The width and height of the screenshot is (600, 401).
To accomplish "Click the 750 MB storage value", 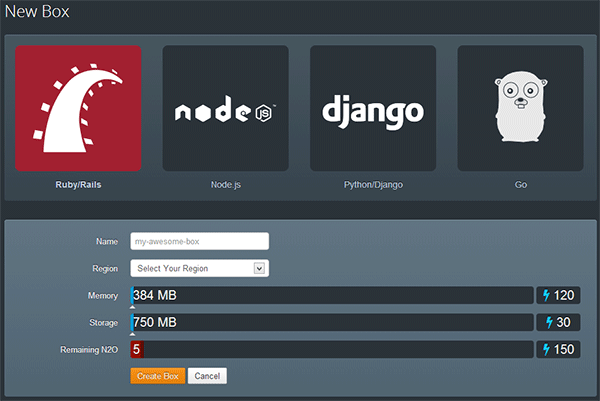I will (x=155, y=323).
